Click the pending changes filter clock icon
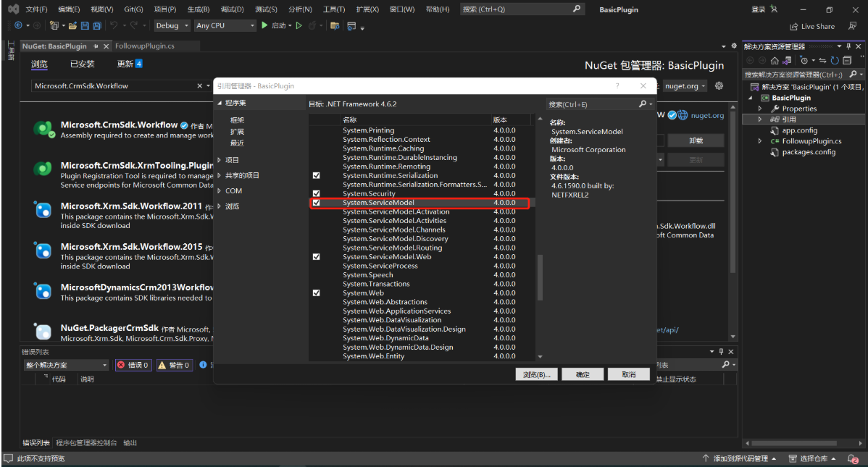 tap(804, 60)
